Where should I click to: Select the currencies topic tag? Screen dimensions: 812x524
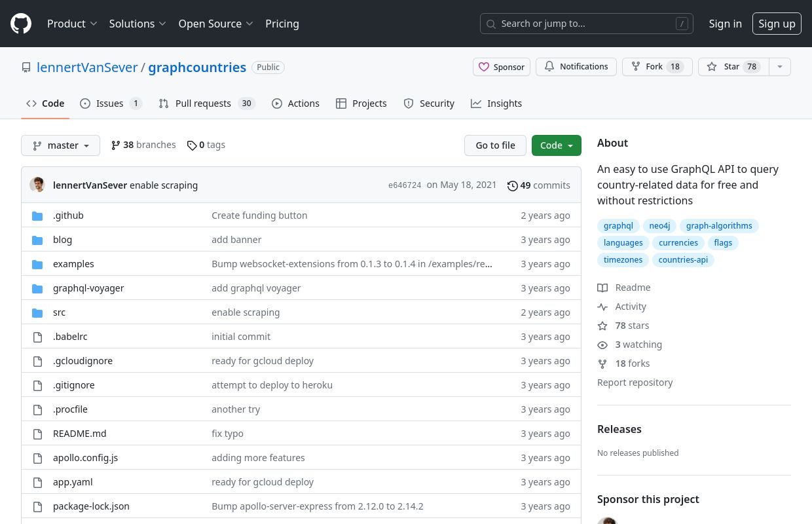[678, 243]
